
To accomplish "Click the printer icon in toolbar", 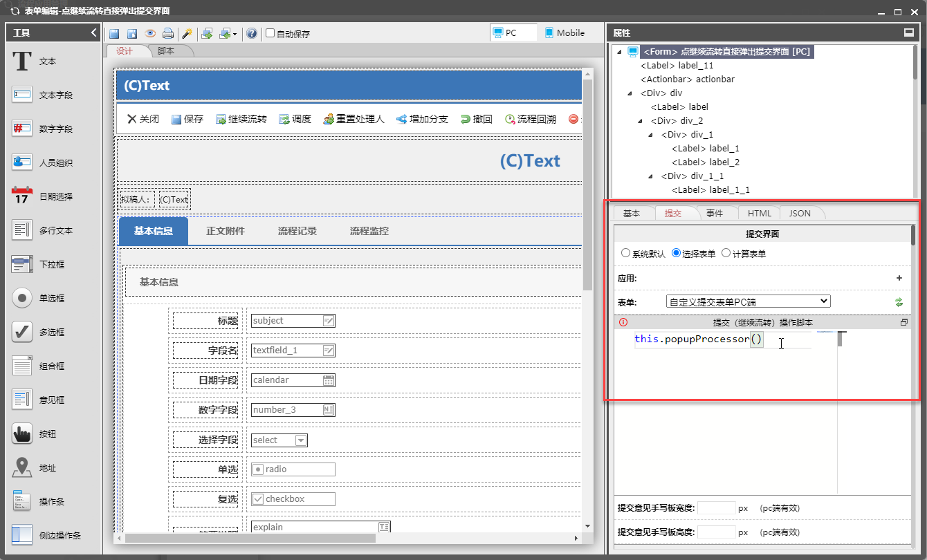I will click(x=168, y=33).
